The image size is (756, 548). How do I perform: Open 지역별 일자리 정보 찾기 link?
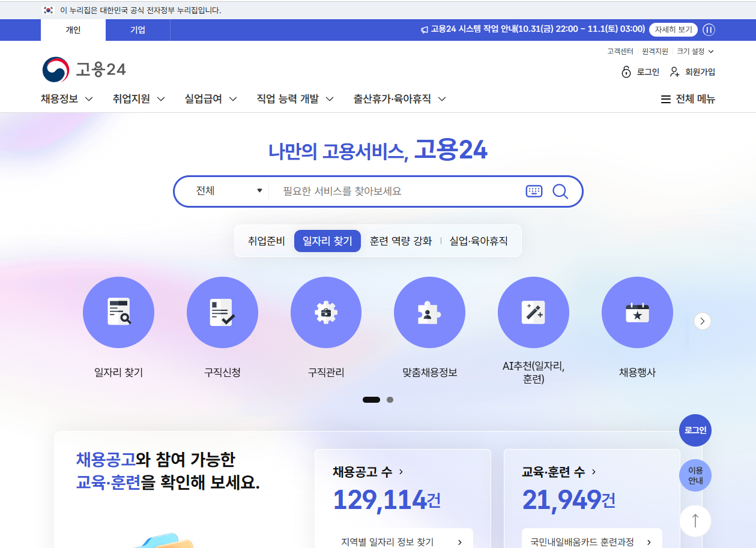tap(403, 541)
